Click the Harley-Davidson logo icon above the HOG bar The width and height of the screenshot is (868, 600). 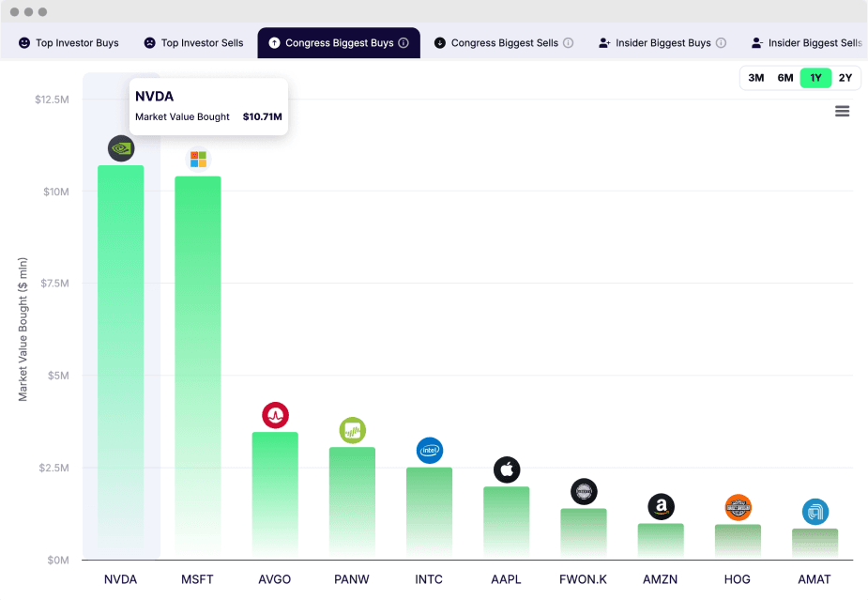pyautogui.click(x=738, y=507)
